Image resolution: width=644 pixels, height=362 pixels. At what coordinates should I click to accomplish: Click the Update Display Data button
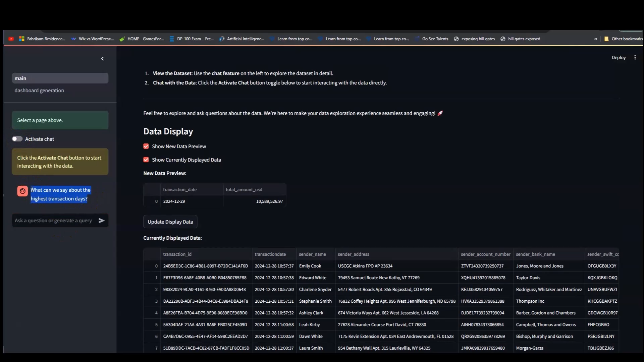coord(170,222)
